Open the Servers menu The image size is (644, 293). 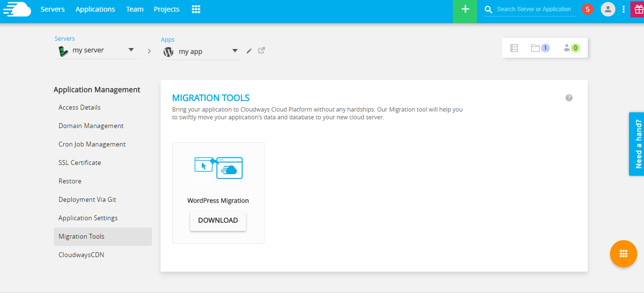coord(52,9)
